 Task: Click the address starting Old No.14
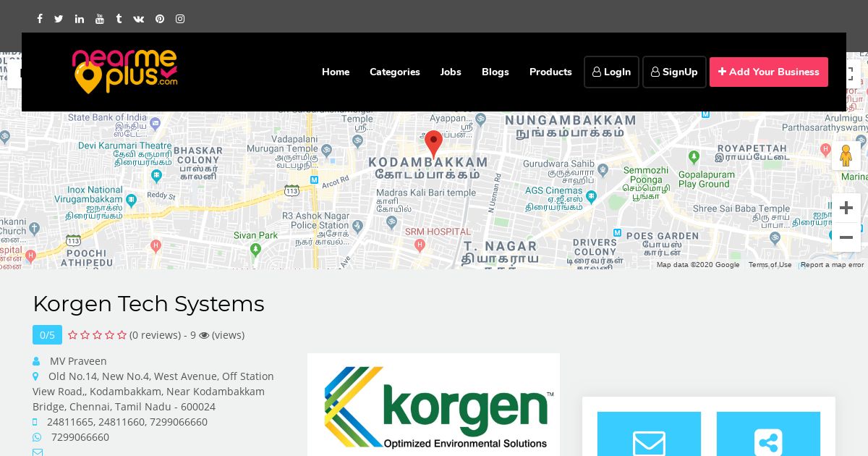[153, 392]
